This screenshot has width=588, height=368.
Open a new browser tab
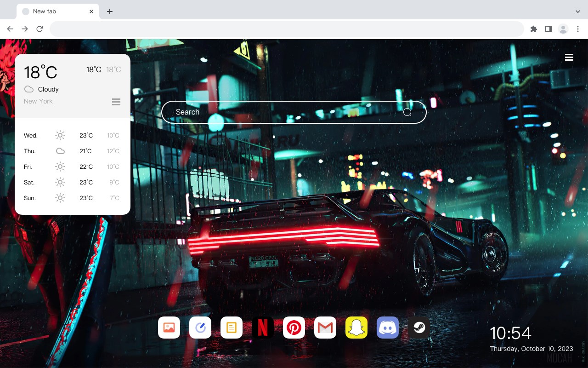109,11
